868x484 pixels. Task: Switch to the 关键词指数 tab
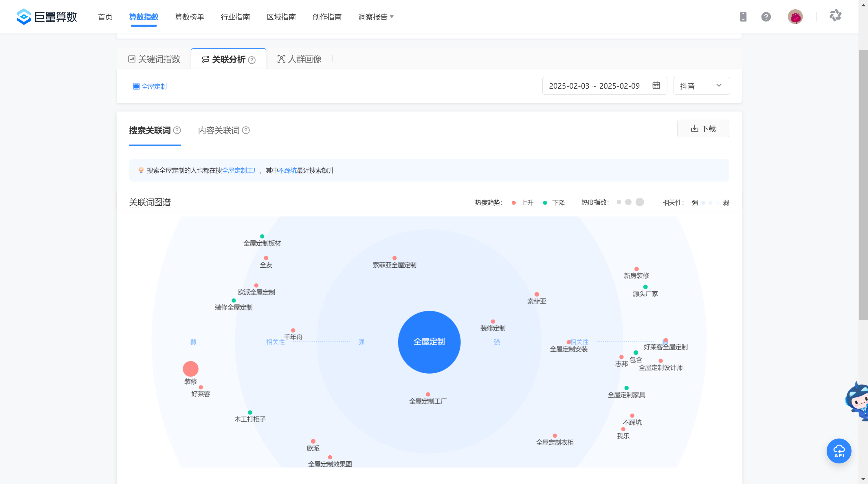pos(154,59)
